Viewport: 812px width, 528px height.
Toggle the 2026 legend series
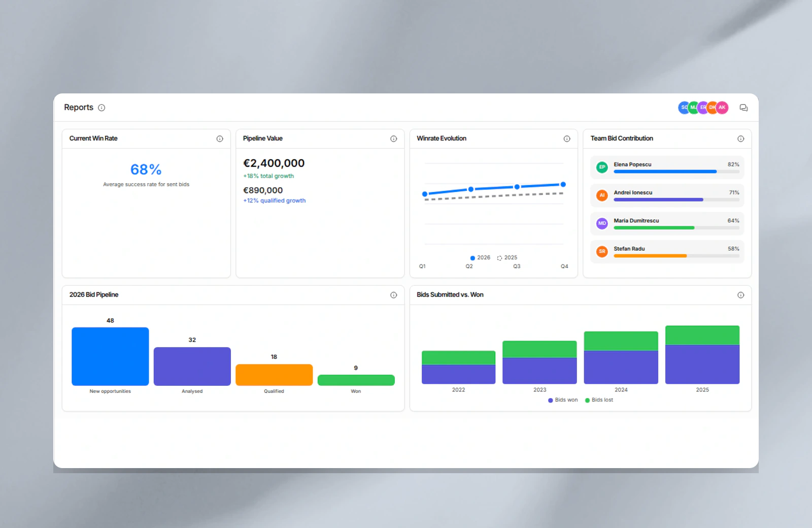480,258
